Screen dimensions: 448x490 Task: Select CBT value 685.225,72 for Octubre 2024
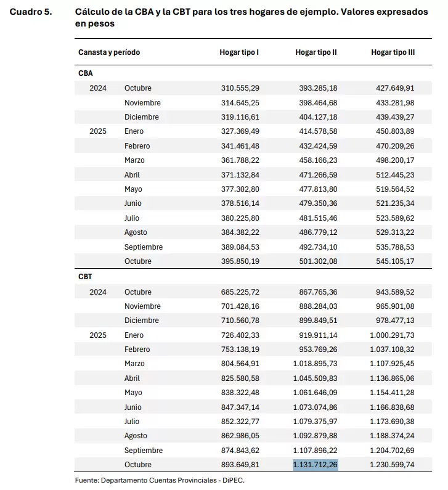(240, 292)
